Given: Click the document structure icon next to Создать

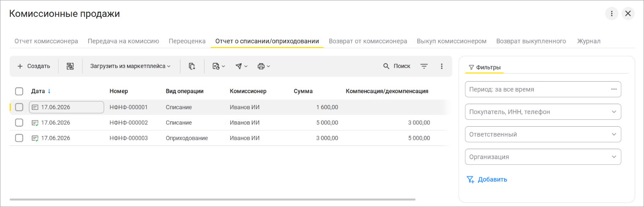Looking at the screenshot, I should click(x=70, y=66).
